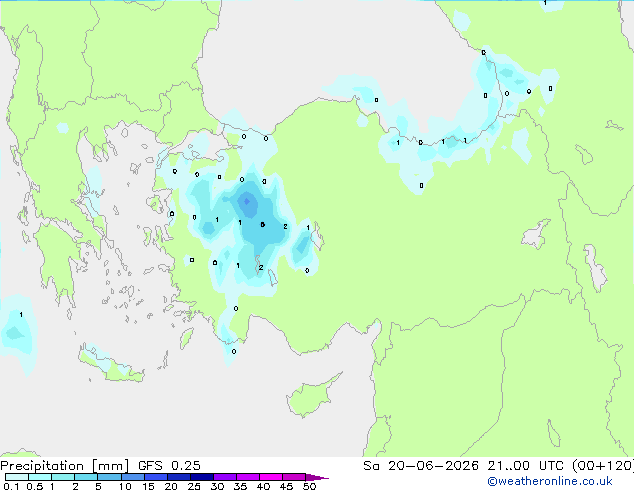This screenshot has width=634, height=490.
Task: Click the 10–15 mm legend color box
Action: pyautogui.click(x=132, y=477)
